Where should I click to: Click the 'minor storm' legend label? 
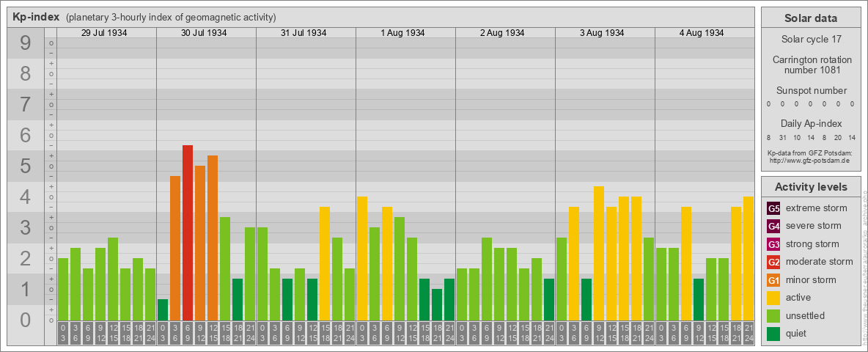point(811,280)
